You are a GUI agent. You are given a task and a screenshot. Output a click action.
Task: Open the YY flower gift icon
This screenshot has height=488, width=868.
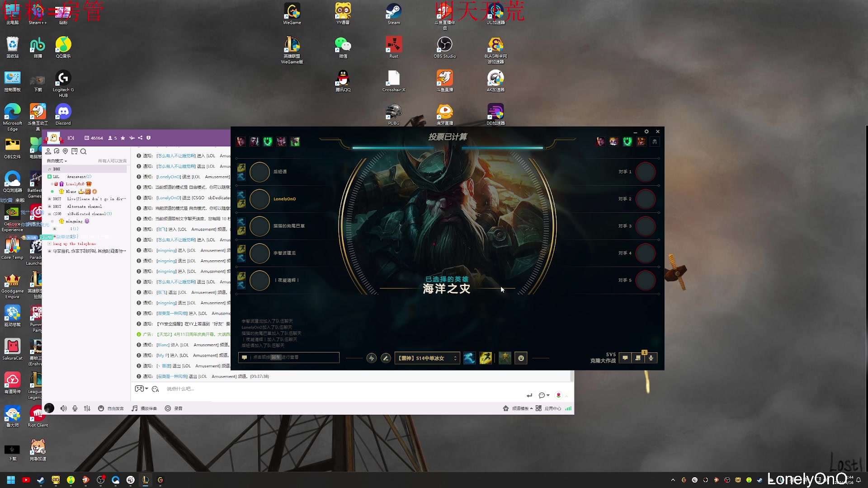tap(559, 395)
